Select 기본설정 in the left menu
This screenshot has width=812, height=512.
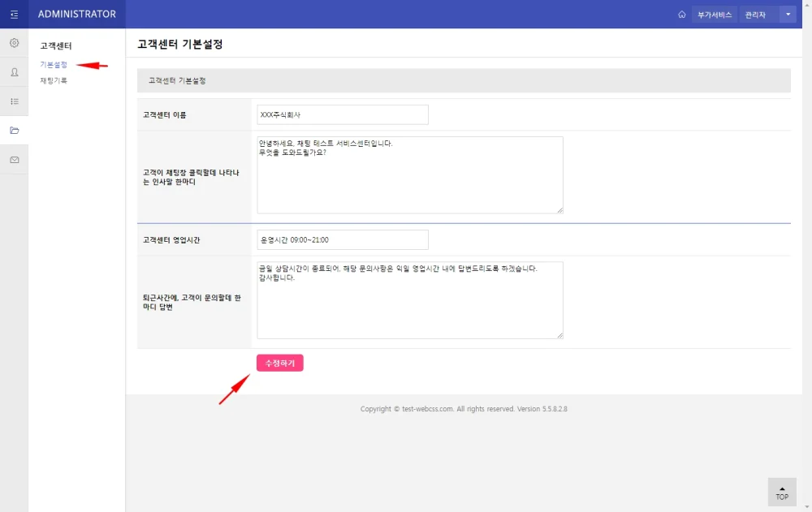pyautogui.click(x=54, y=65)
